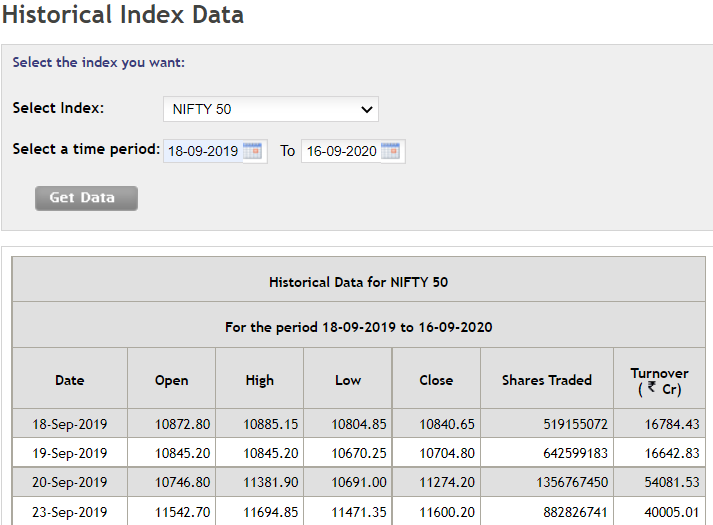The width and height of the screenshot is (713, 525).
Task: Expand the Select Index NIFTY 50 dropdown
Action: click(x=271, y=109)
